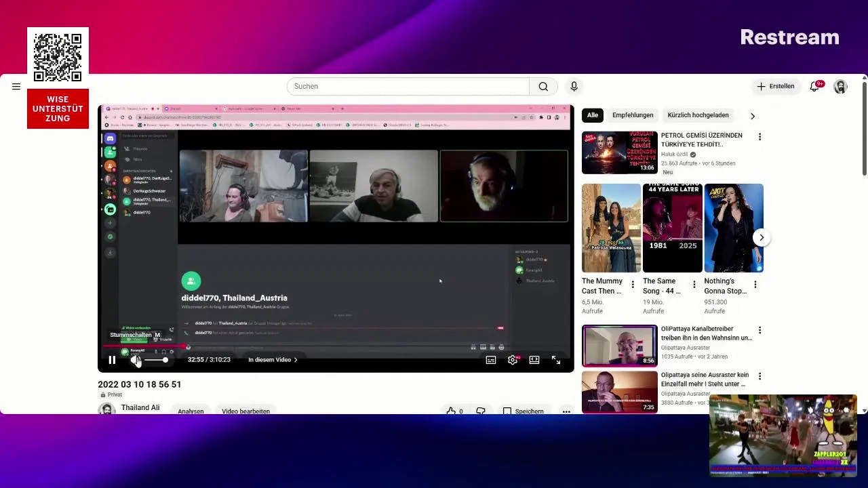Screen dimensions: 868x488
Task: Open options for 'The Mummy Cast Then' short
Action: click(633, 285)
